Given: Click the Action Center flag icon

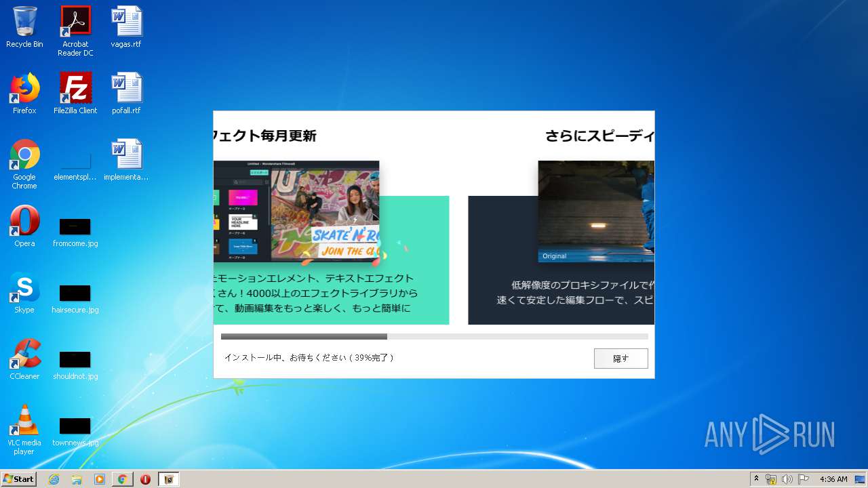Looking at the screenshot, I should tap(803, 479).
